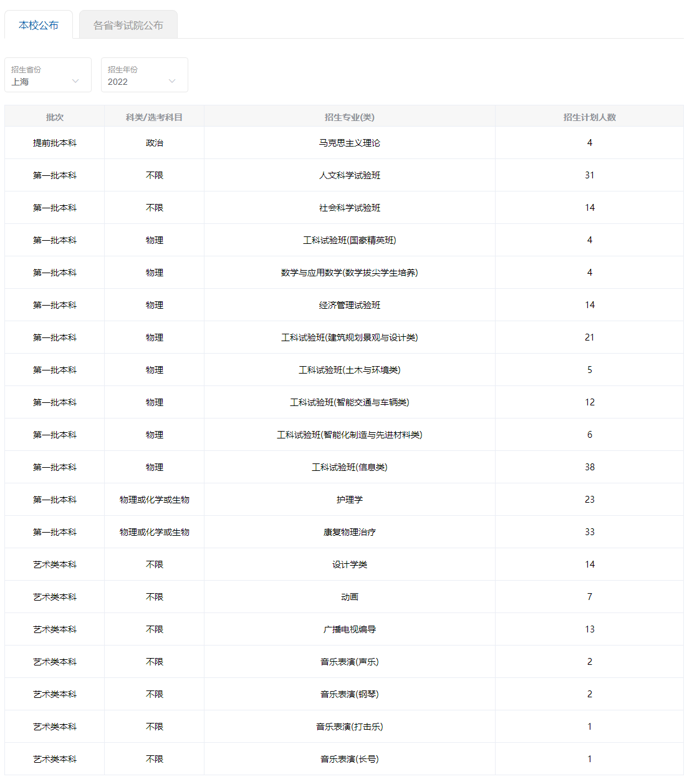Click the 招生计划人数 column header

click(589, 117)
